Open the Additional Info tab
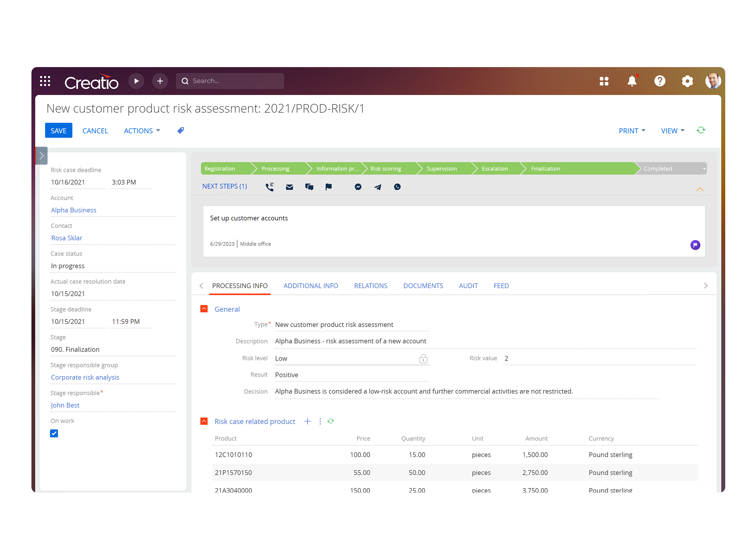Screen dimensions: 756x559 click(x=311, y=285)
